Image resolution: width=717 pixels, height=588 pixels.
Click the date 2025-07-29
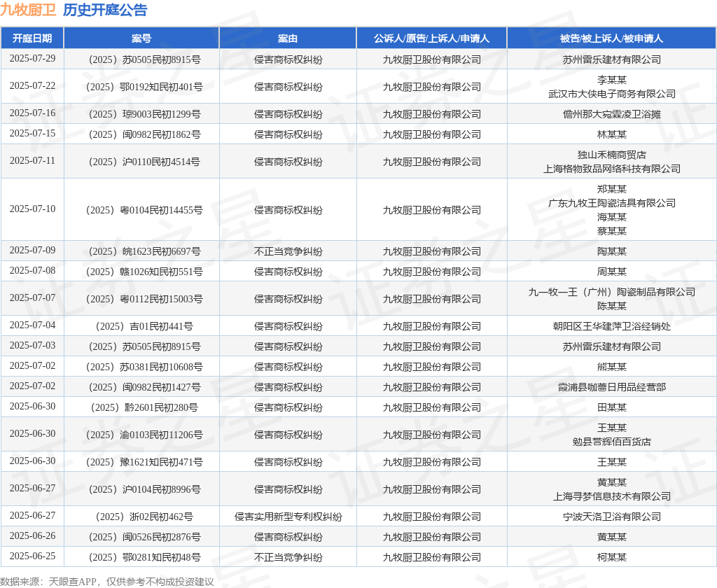pos(32,59)
